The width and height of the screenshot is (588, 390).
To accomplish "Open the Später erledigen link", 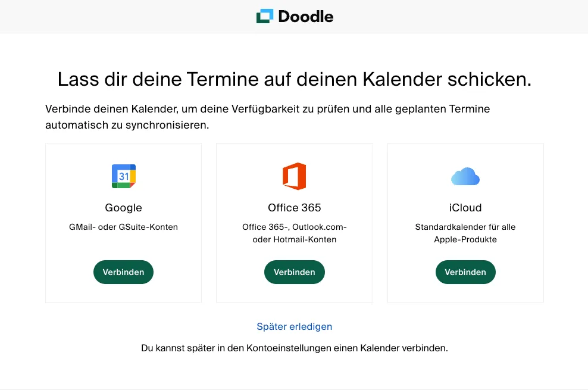I will coord(294,326).
